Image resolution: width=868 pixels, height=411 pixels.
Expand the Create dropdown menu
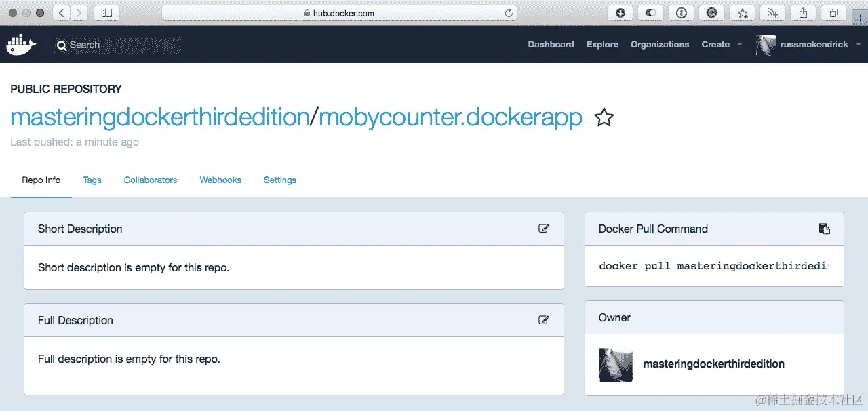[x=722, y=44]
